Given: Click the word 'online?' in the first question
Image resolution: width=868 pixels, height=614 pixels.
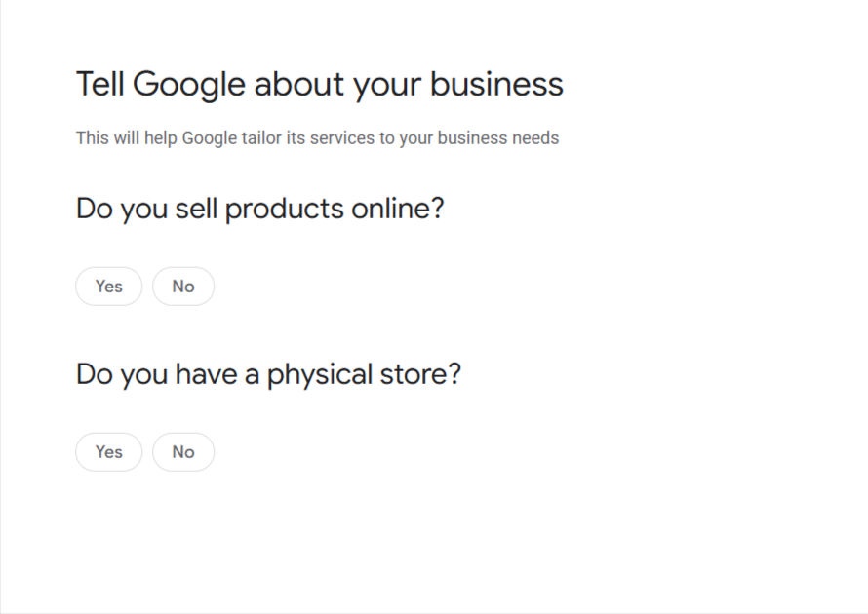Looking at the screenshot, I should (398, 209).
